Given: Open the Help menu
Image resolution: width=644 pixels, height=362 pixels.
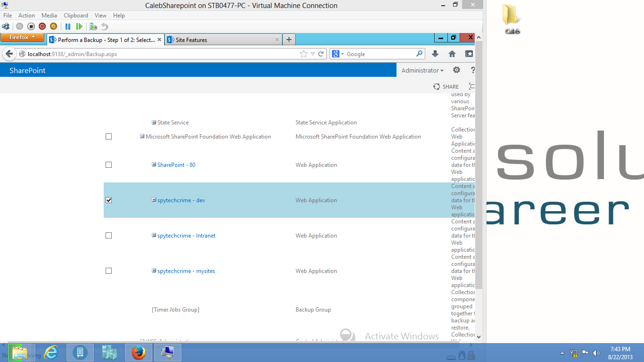Looking at the screenshot, I should click(119, 16).
